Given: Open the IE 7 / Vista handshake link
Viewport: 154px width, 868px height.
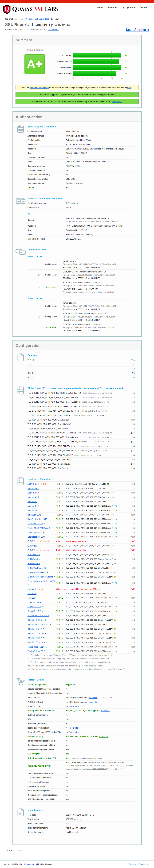Looking at the screenshot, I should (x=32, y=546).
